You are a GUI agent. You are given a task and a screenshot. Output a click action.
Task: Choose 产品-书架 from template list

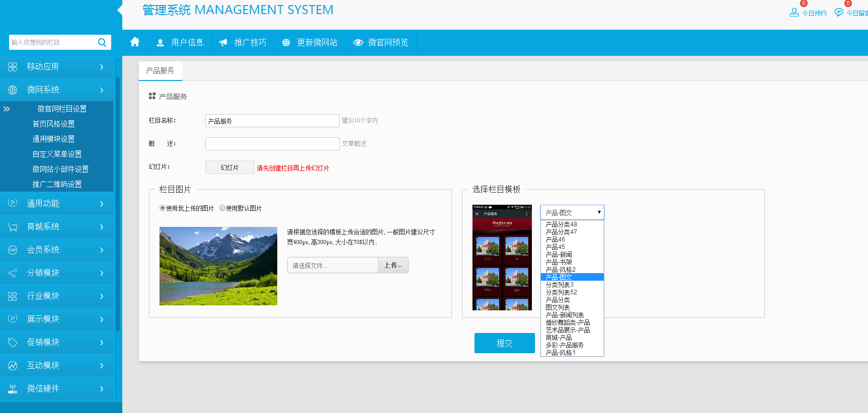(x=559, y=262)
